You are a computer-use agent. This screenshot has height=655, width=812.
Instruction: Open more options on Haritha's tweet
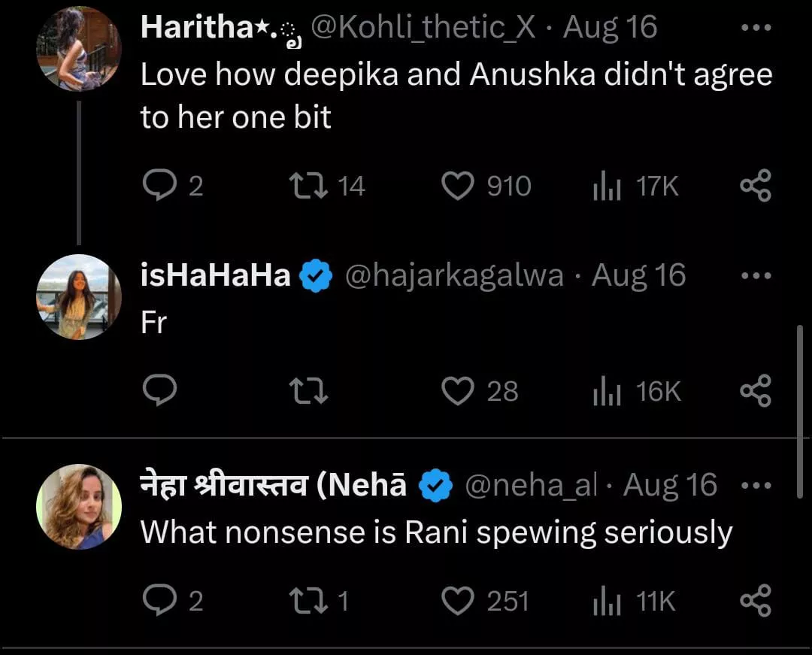[756, 28]
